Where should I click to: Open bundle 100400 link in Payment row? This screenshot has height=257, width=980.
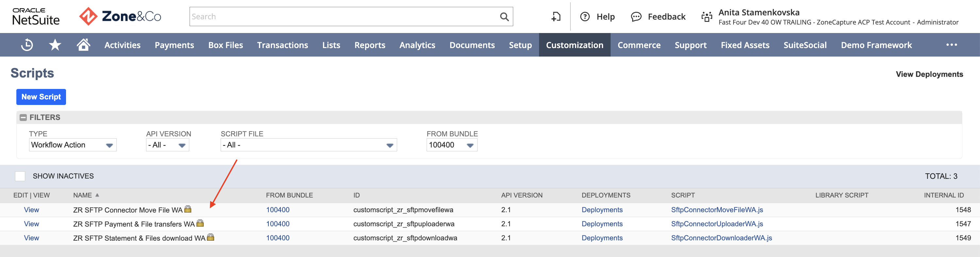[x=278, y=224]
